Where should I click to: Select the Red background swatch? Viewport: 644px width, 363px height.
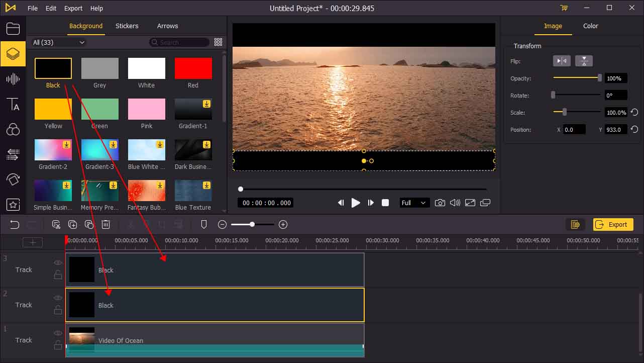pos(193,68)
